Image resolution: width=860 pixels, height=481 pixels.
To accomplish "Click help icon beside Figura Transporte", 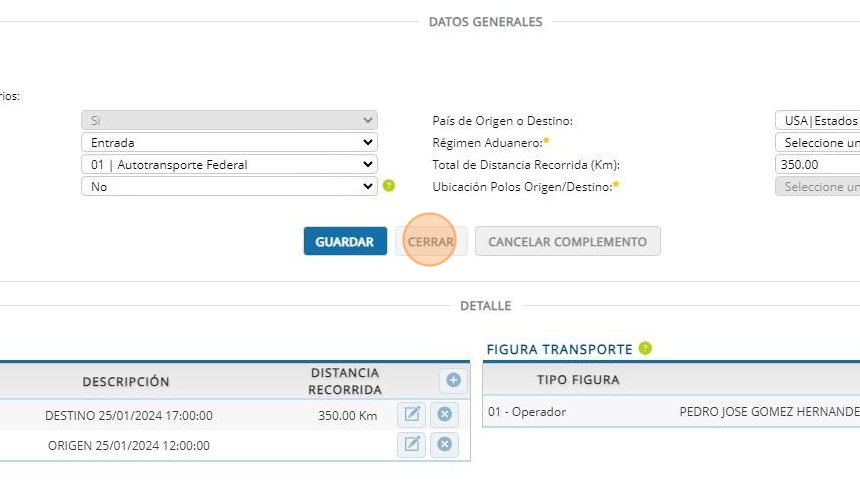I will (645, 348).
